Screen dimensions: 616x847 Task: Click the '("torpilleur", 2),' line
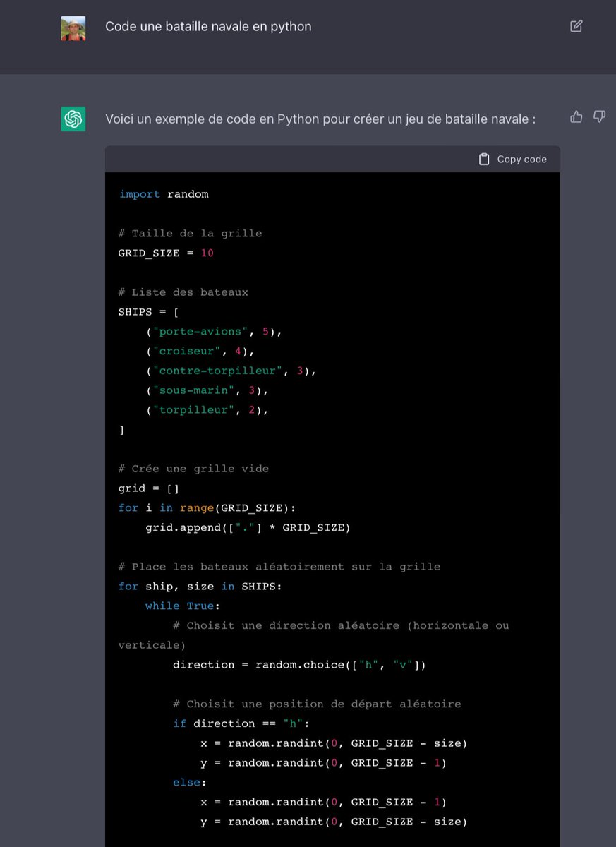[x=207, y=409]
